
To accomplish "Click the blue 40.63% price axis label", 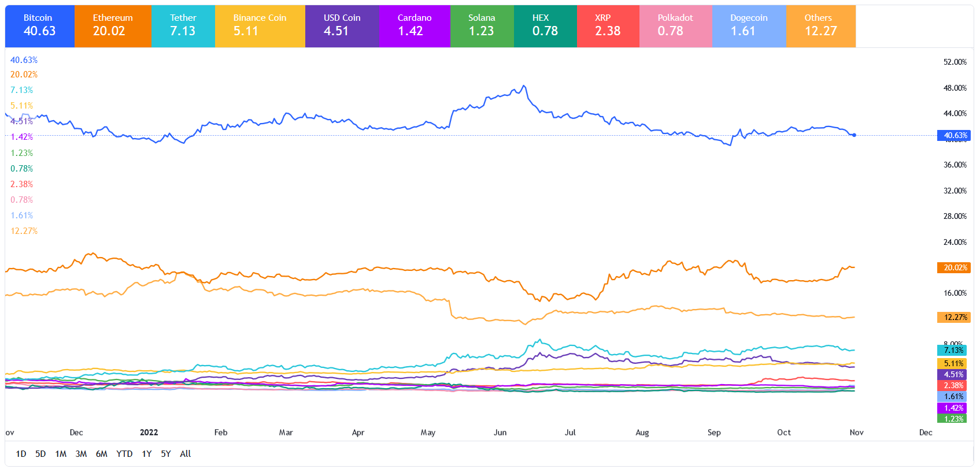I will [954, 136].
